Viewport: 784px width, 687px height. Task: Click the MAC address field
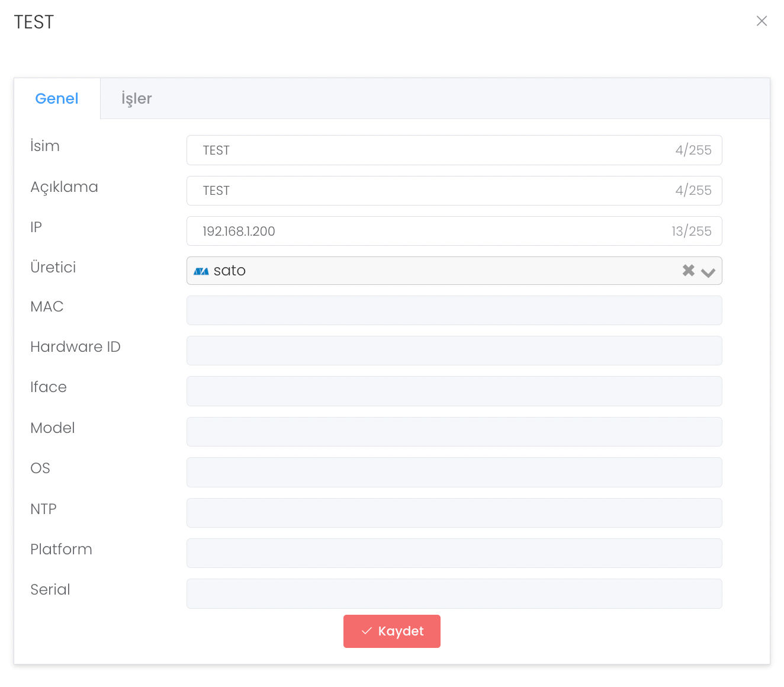click(x=454, y=310)
